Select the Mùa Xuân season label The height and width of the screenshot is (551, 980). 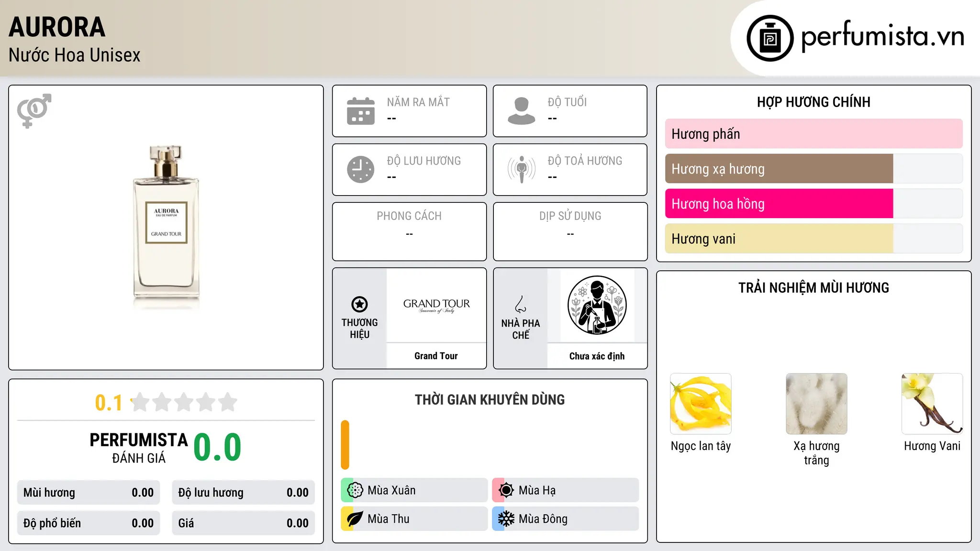click(391, 490)
